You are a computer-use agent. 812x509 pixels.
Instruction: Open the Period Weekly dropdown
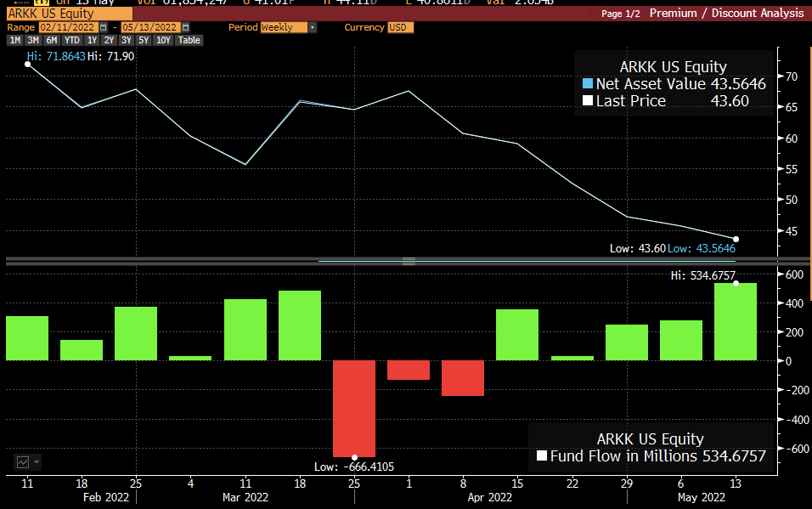pyautogui.click(x=313, y=27)
